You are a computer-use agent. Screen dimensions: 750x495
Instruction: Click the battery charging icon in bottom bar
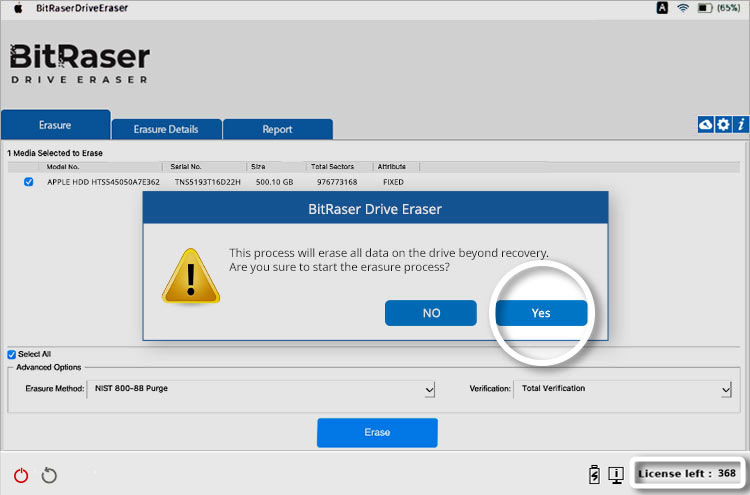pyautogui.click(x=594, y=474)
